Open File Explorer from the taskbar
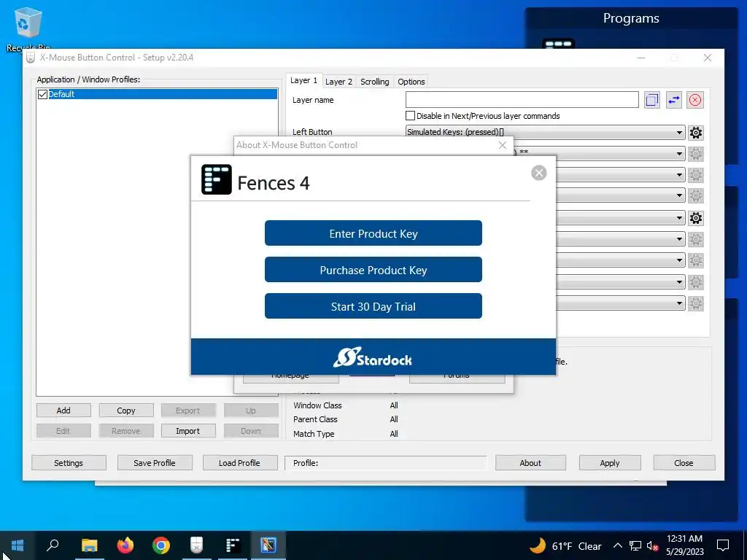 (89, 545)
